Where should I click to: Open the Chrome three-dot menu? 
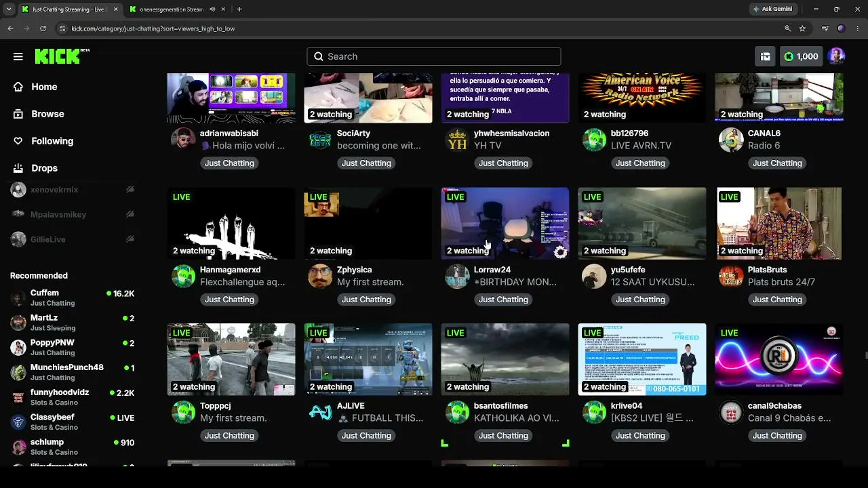(858, 28)
